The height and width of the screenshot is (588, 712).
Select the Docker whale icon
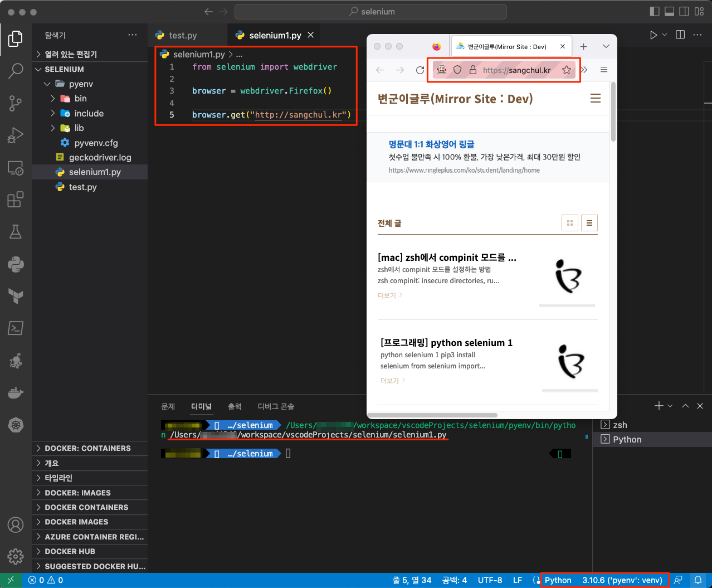(x=15, y=392)
